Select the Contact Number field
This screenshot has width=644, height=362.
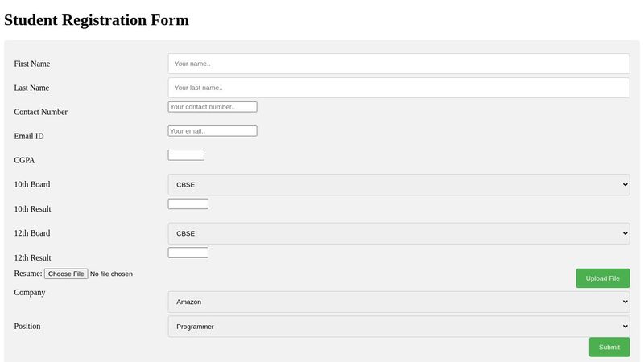tap(213, 107)
